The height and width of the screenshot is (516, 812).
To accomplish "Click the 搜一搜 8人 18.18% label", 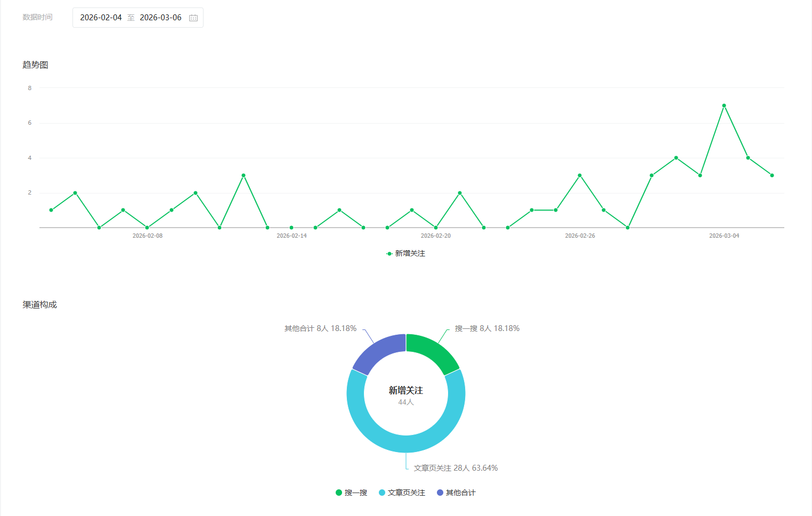I will click(487, 328).
